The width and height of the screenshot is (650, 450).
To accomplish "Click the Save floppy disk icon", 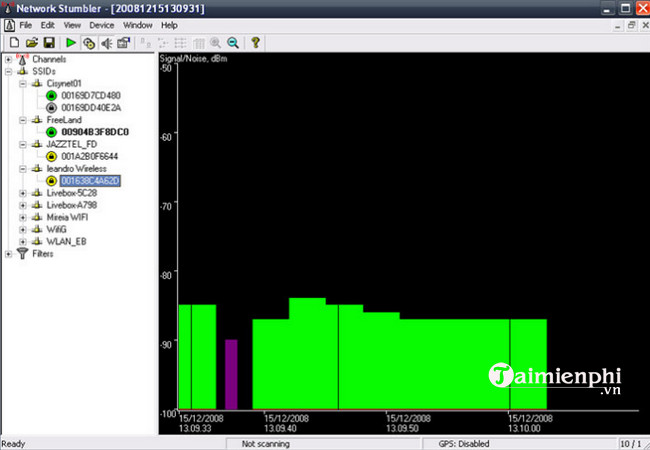I will [x=48, y=43].
